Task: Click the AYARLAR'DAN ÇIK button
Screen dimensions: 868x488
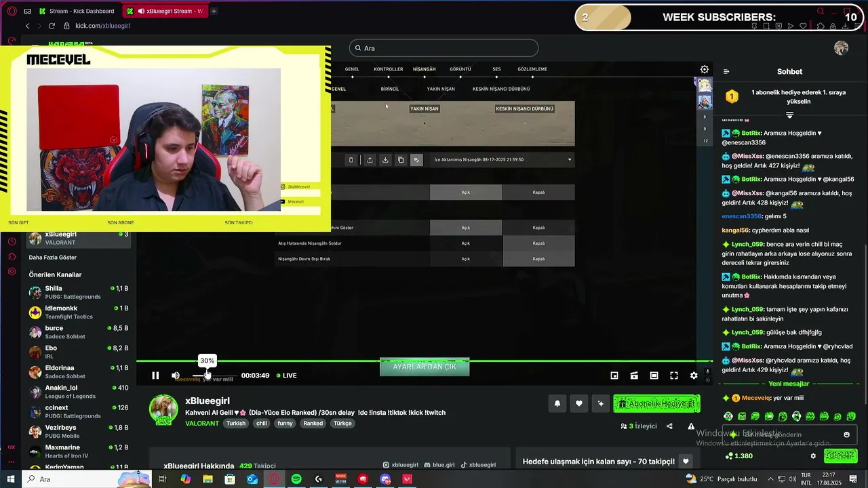Action: [425, 367]
